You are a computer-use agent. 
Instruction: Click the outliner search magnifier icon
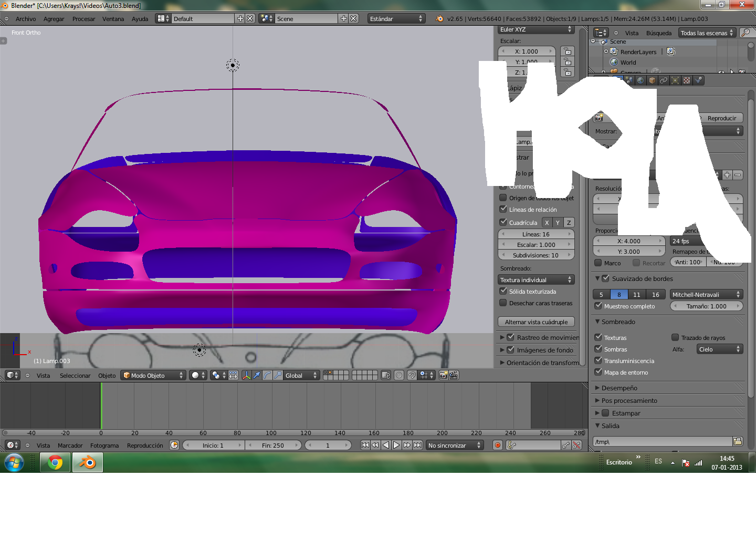(x=745, y=33)
